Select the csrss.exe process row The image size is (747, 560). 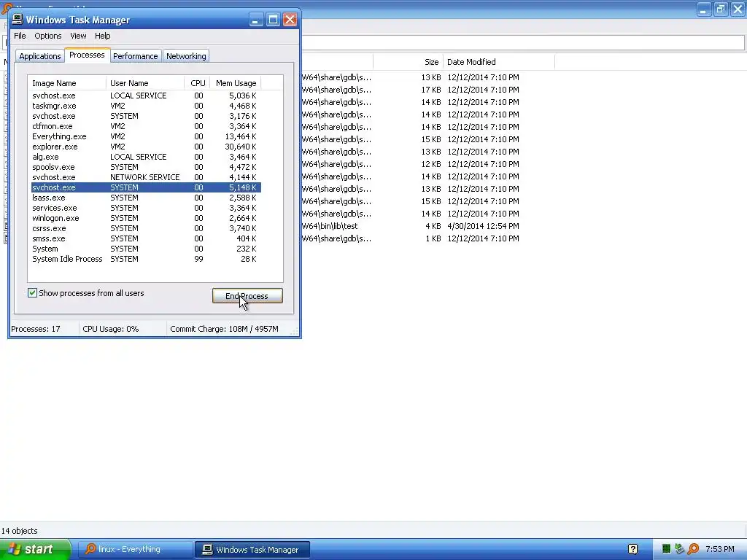coord(146,228)
